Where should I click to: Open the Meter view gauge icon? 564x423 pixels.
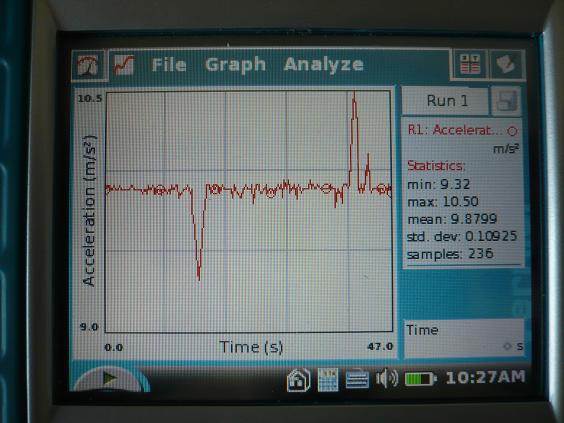[88, 65]
